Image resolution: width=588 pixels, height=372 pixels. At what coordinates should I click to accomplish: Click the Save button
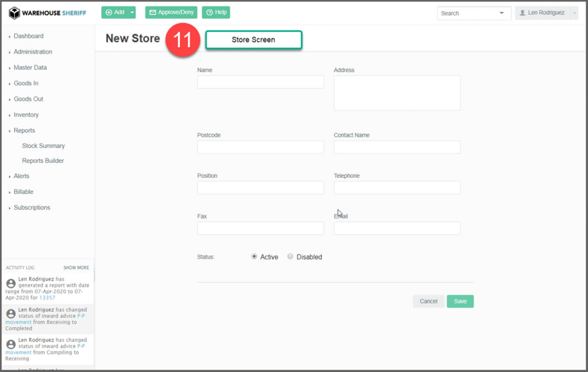(x=460, y=301)
